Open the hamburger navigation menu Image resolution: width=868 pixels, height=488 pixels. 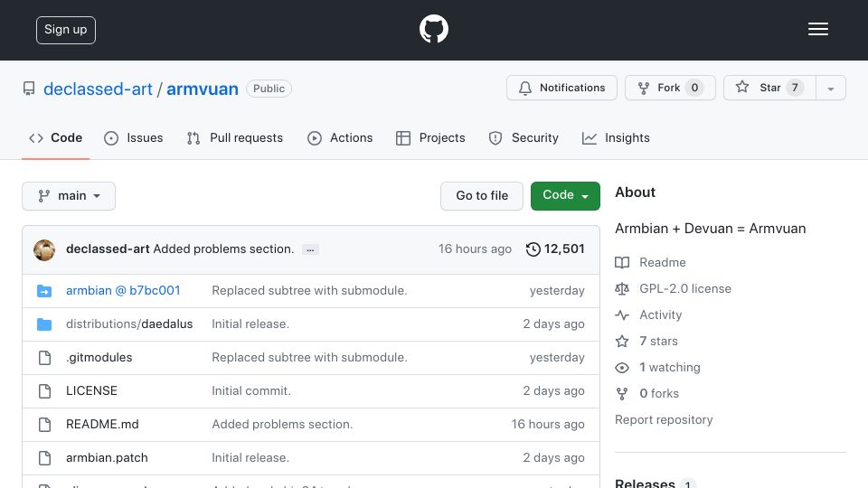pos(817,29)
